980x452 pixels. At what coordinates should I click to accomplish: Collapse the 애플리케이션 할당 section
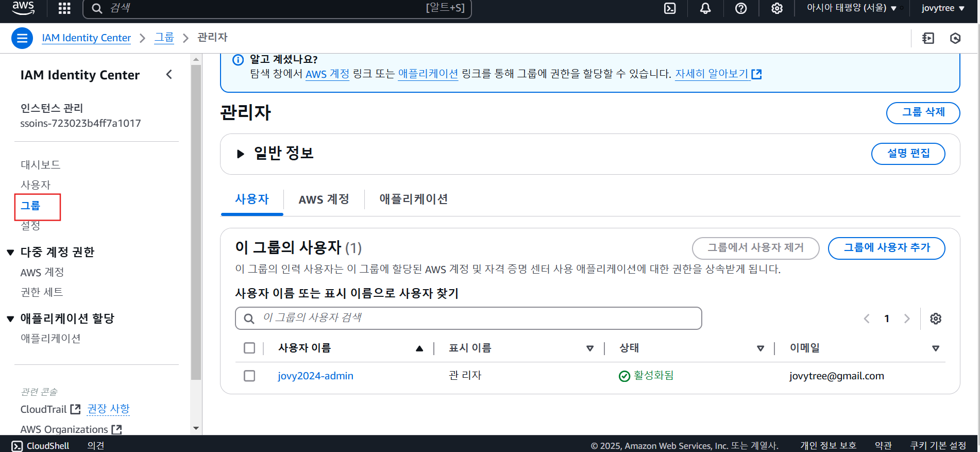[10, 319]
